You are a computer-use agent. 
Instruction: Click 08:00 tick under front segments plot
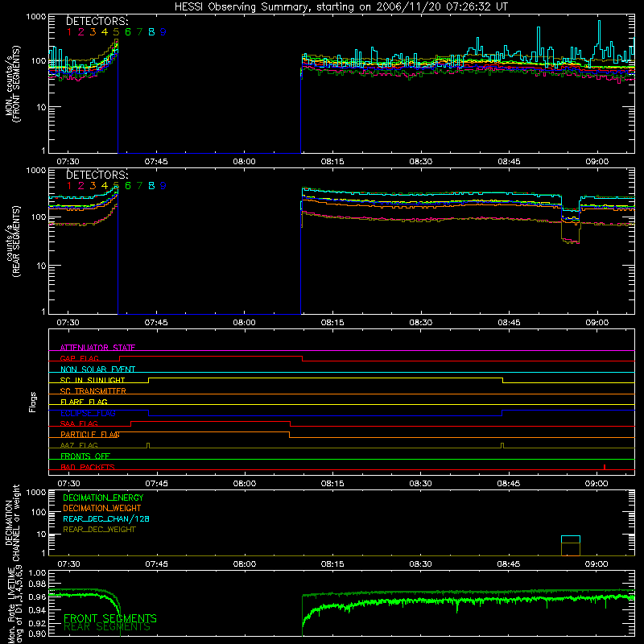coord(245,162)
